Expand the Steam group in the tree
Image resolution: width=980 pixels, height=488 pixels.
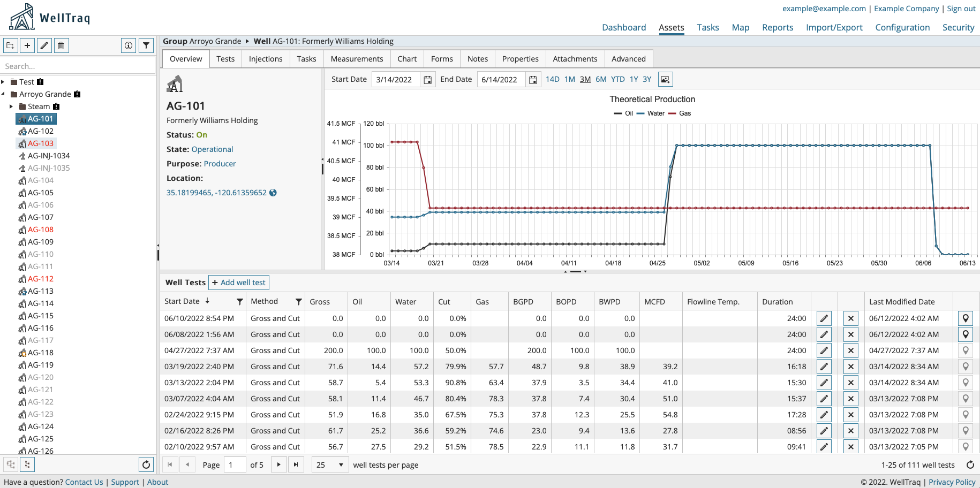pyautogui.click(x=12, y=106)
